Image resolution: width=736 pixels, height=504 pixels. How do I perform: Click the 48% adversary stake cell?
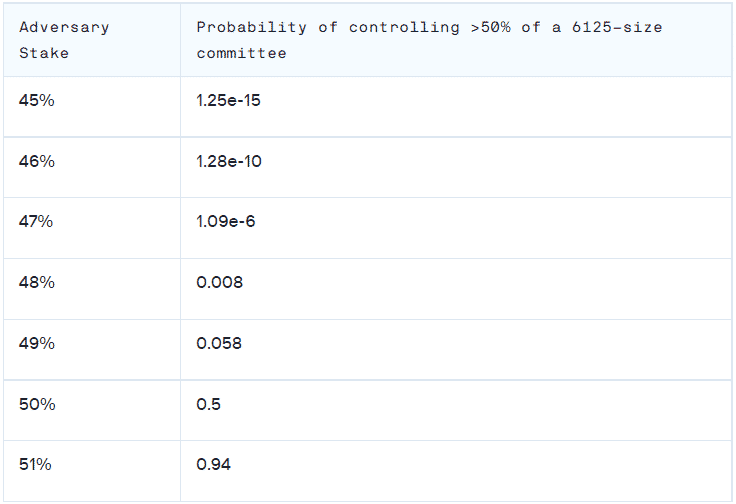pos(92,289)
